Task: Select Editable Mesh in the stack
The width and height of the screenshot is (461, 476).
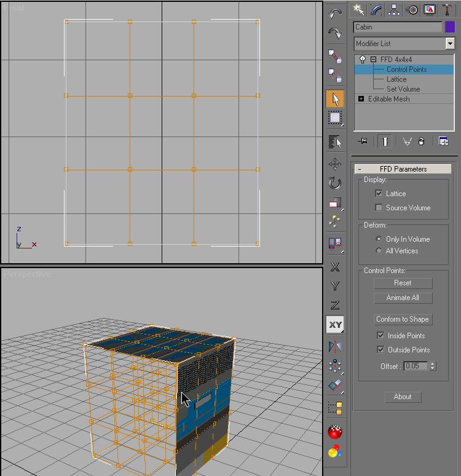Action: (388, 99)
